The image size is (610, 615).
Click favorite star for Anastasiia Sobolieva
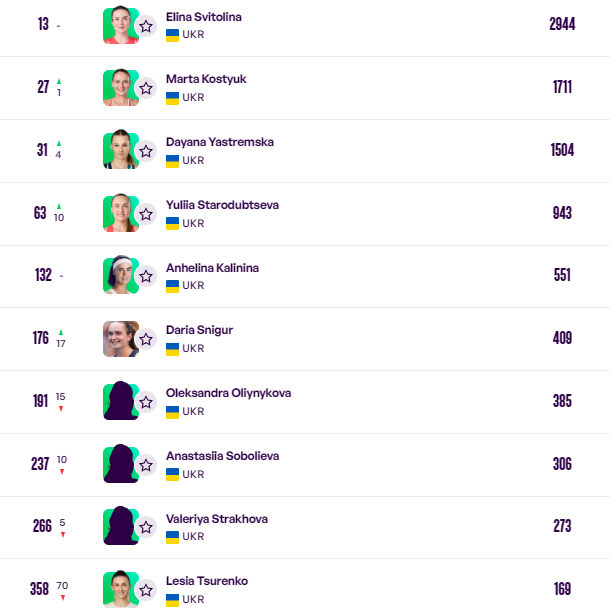146,465
